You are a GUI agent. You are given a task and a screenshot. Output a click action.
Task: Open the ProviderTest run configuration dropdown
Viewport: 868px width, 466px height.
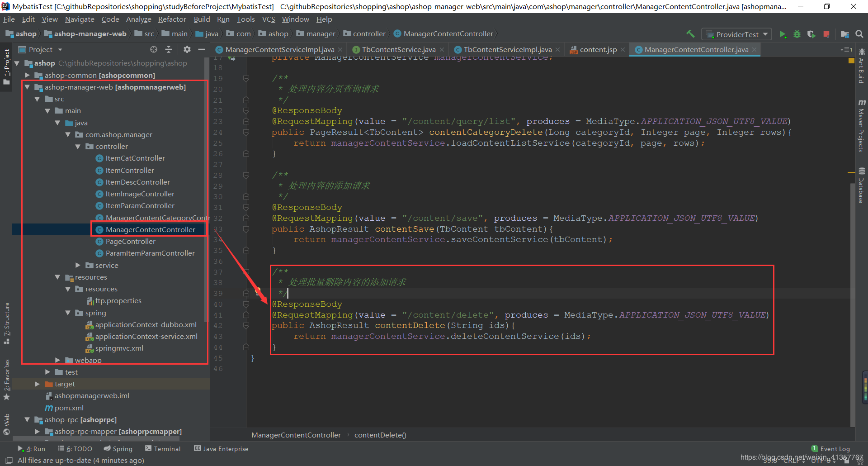click(737, 34)
